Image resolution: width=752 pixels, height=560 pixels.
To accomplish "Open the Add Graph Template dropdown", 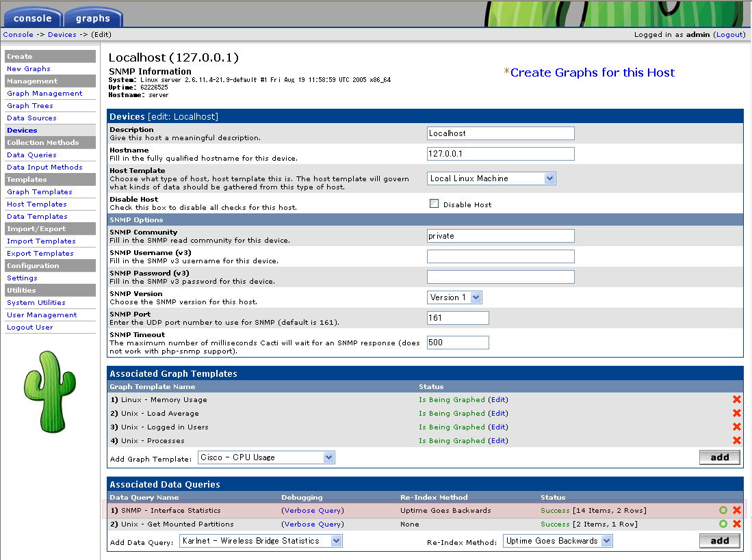I will pyautogui.click(x=266, y=457).
